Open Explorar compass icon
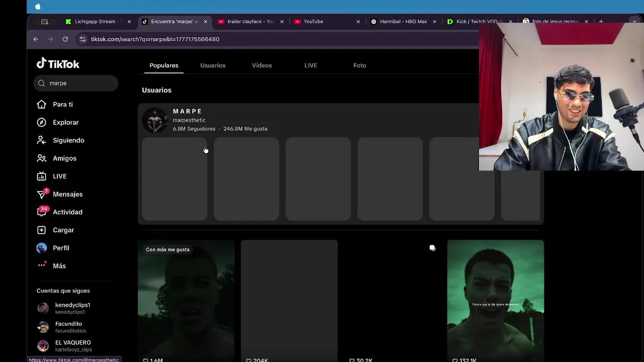 [42, 122]
